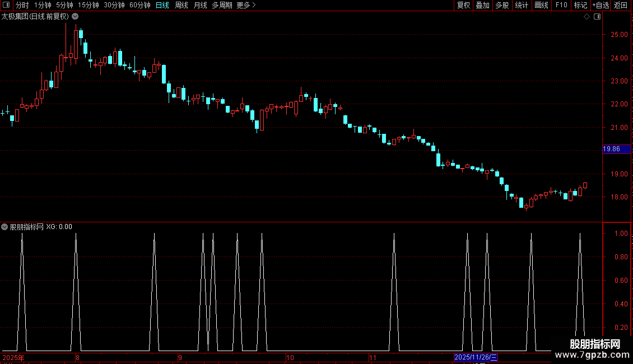
Task: Click the diamond icon above the chart
Action: [587, 17]
